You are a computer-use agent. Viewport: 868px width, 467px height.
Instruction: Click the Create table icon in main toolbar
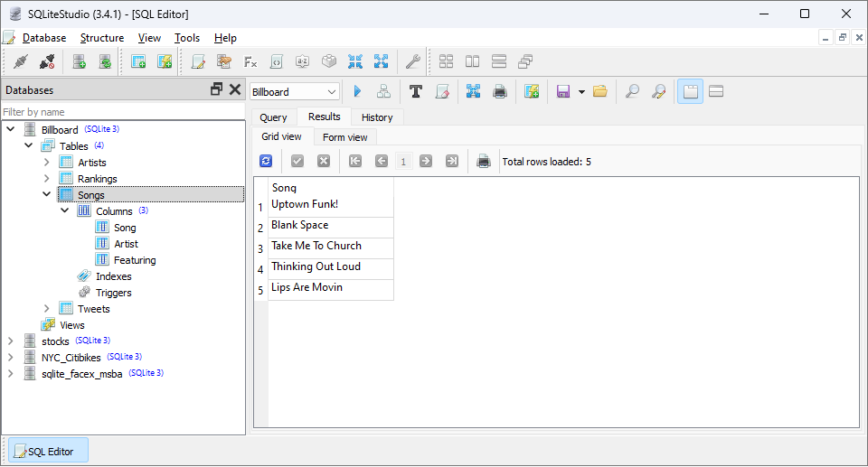point(138,61)
